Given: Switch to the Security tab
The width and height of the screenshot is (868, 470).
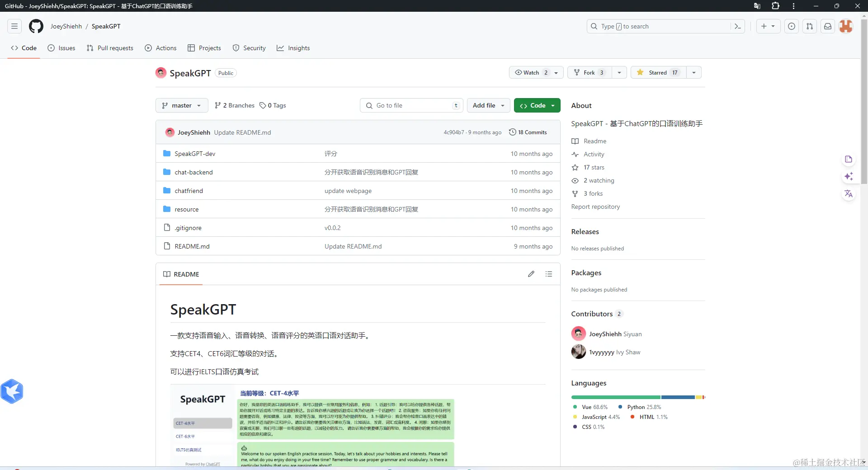Looking at the screenshot, I should (249, 48).
